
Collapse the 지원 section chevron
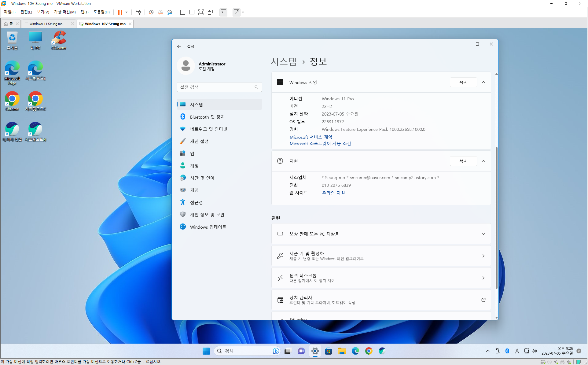[x=483, y=161]
